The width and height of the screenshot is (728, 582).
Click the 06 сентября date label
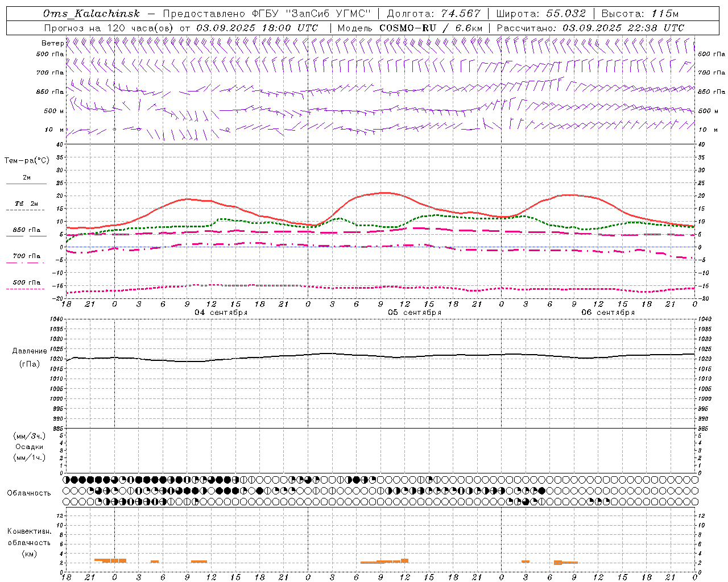click(x=608, y=312)
